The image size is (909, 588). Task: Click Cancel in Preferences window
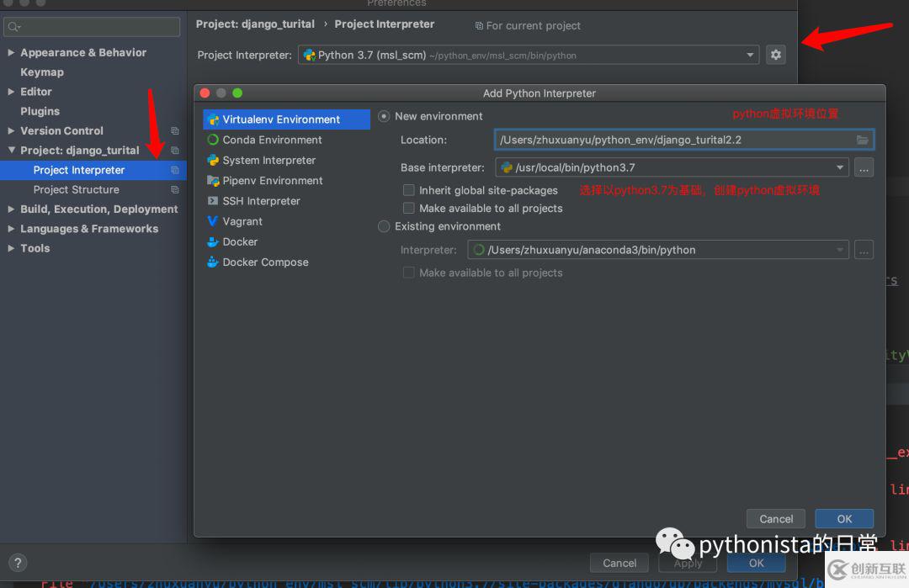point(619,563)
